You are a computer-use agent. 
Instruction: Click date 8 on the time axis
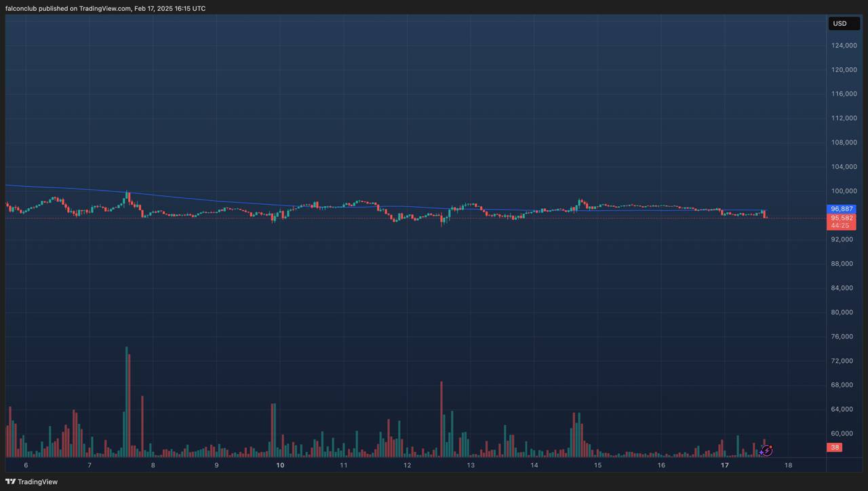coord(153,465)
